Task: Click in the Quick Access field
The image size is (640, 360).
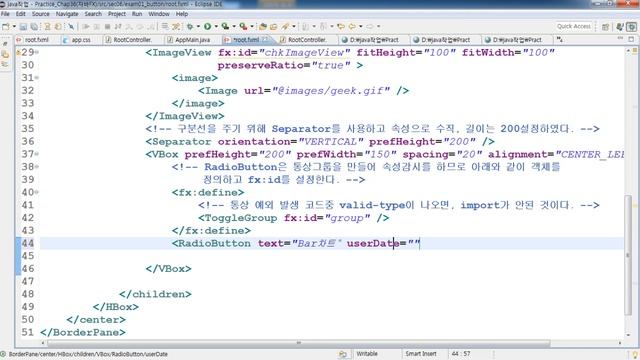Action: (x=573, y=27)
